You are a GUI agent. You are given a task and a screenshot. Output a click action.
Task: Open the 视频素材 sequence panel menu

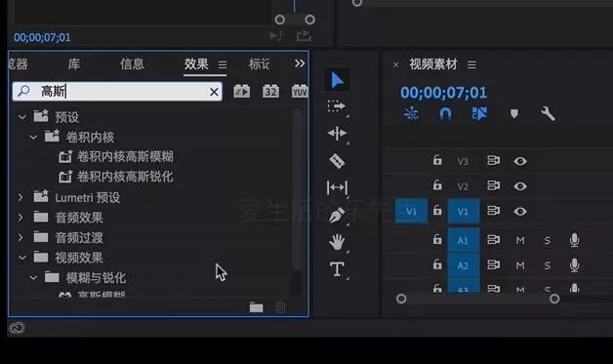pos(471,64)
